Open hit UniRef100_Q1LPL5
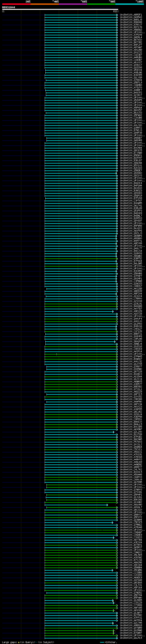Screen dimensions: 146x644 pos(131,638)
